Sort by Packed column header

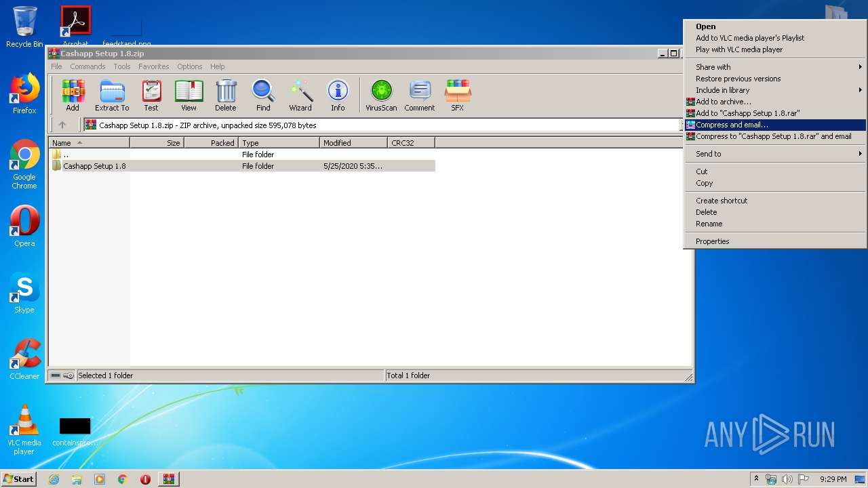pyautogui.click(x=211, y=143)
